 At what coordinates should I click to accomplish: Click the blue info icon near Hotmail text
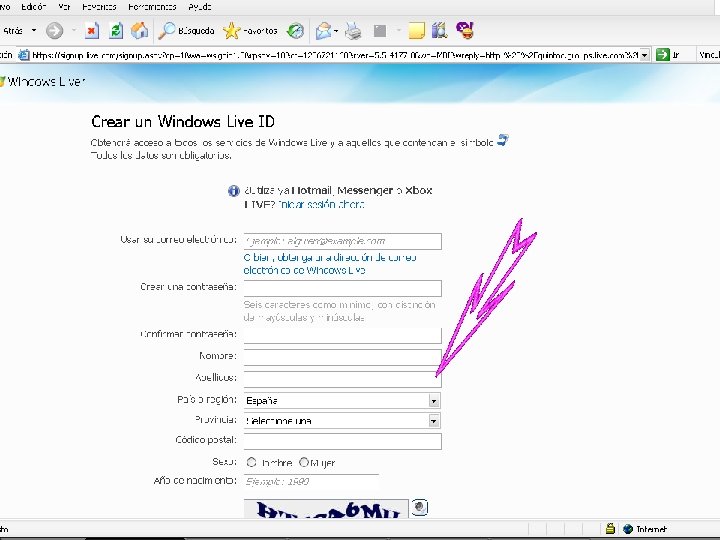pos(234,191)
